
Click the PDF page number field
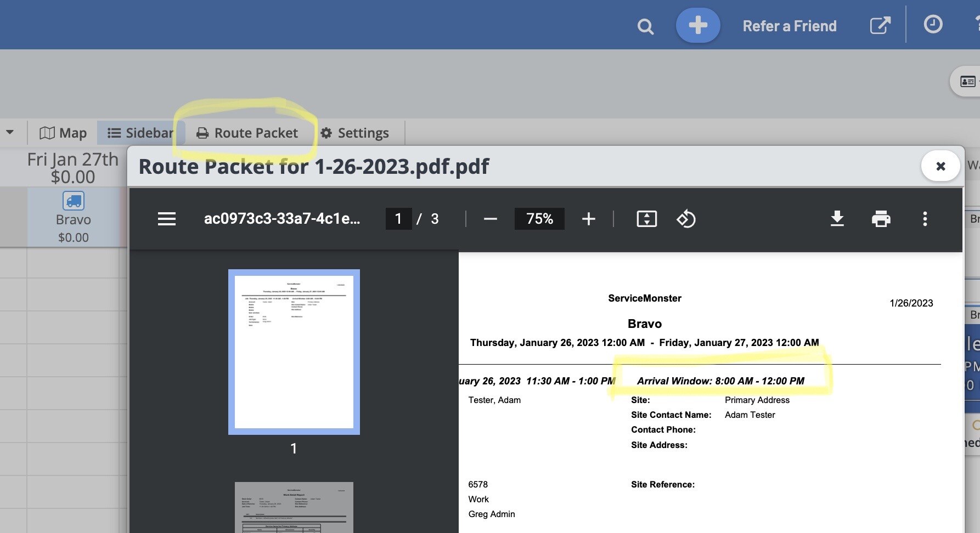[x=398, y=219]
